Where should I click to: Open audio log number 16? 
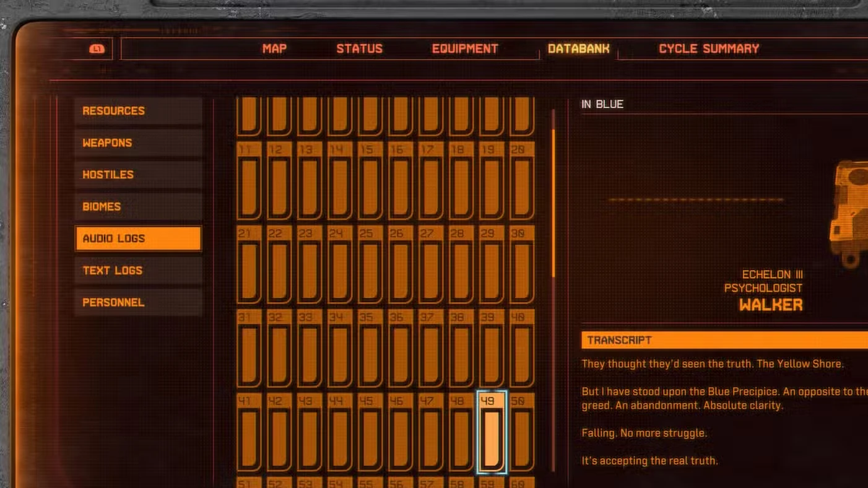(x=401, y=181)
